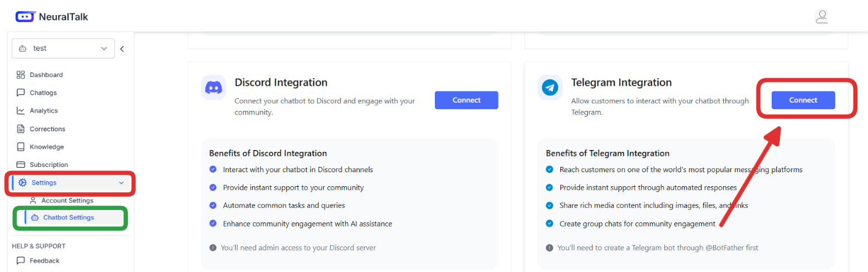Click Provide instant support to your community
This screenshot has height=272, width=868.
(x=293, y=188)
